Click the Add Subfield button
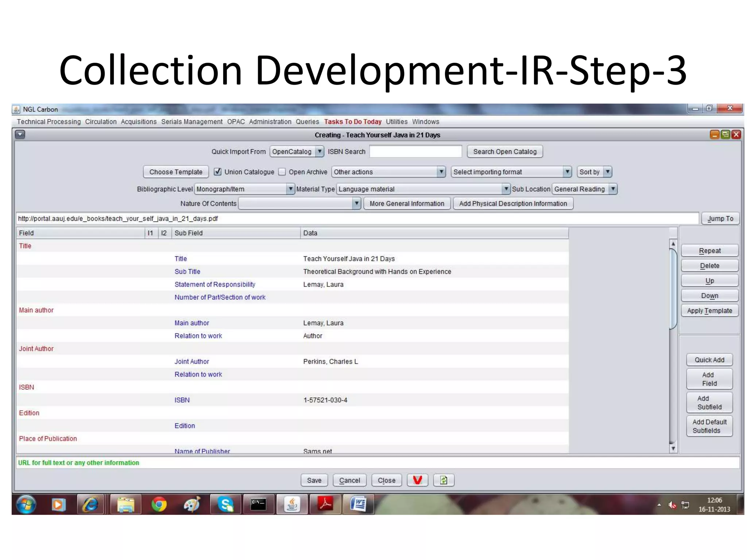Viewport: 747px width, 560px height. coord(709,402)
